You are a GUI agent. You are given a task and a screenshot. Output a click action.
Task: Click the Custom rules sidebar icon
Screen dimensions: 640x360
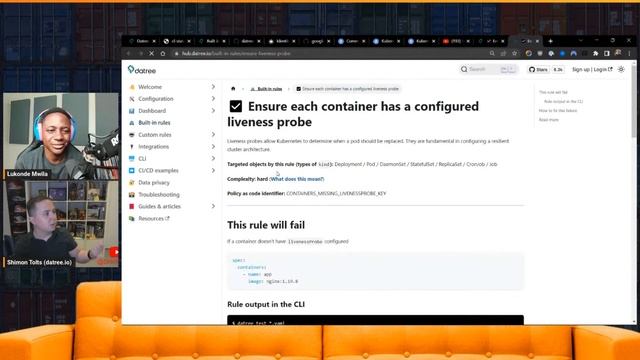tap(132, 135)
